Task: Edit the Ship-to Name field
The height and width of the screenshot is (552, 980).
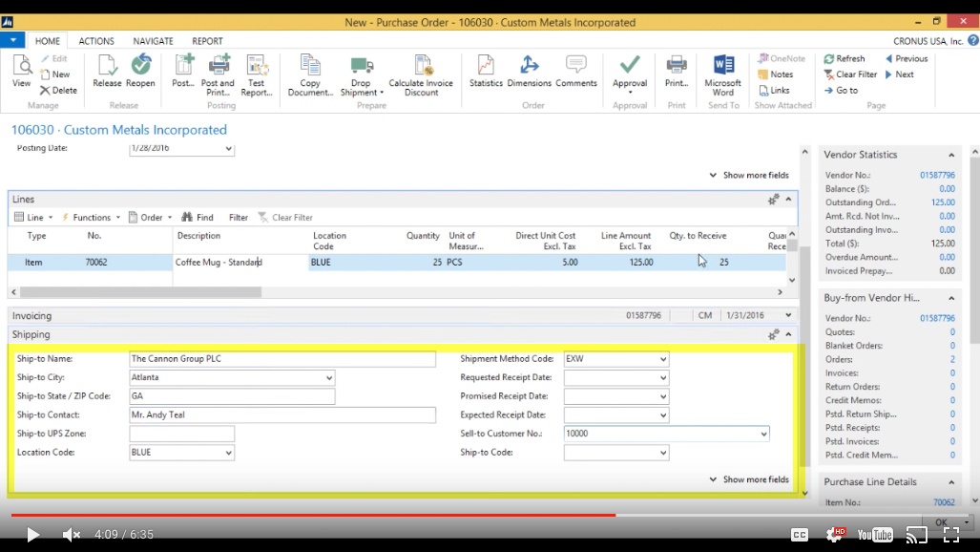Action: (282, 359)
